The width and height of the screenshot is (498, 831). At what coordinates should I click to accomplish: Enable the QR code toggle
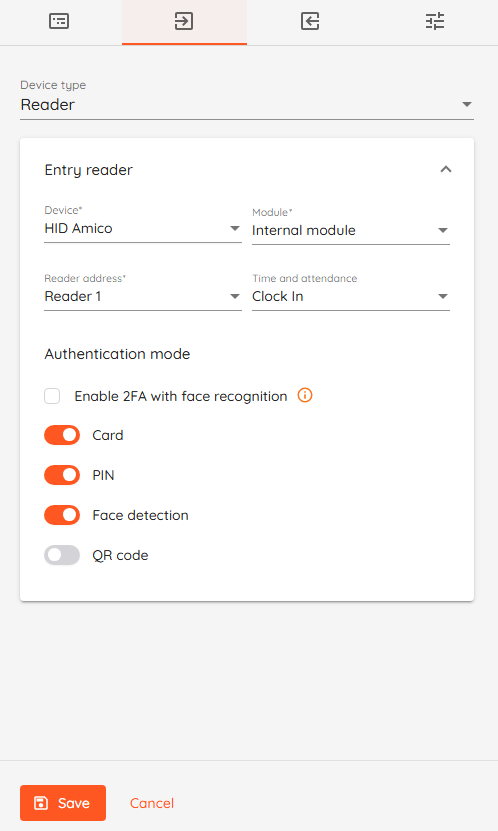62,555
